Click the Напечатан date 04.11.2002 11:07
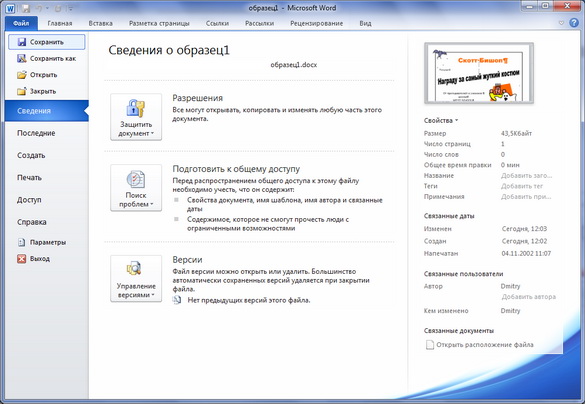Image resolution: width=585 pixels, height=404 pixels. pyautogui.click(x=526, y=253)
